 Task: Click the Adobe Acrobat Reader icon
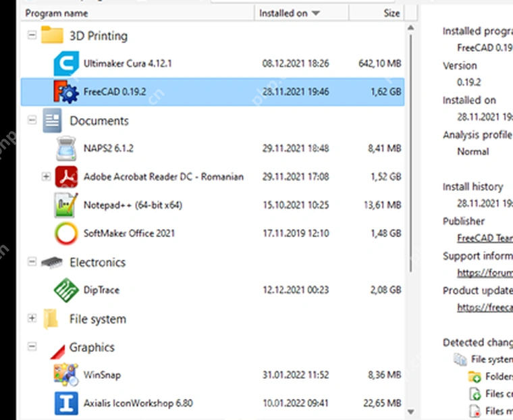point(66,177)
